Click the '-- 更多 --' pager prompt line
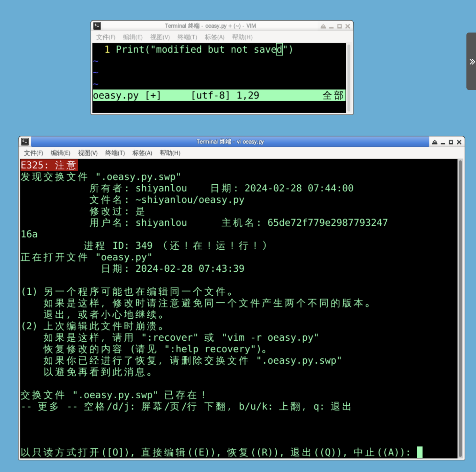476x472 pixels. click(x=186, y=406)
